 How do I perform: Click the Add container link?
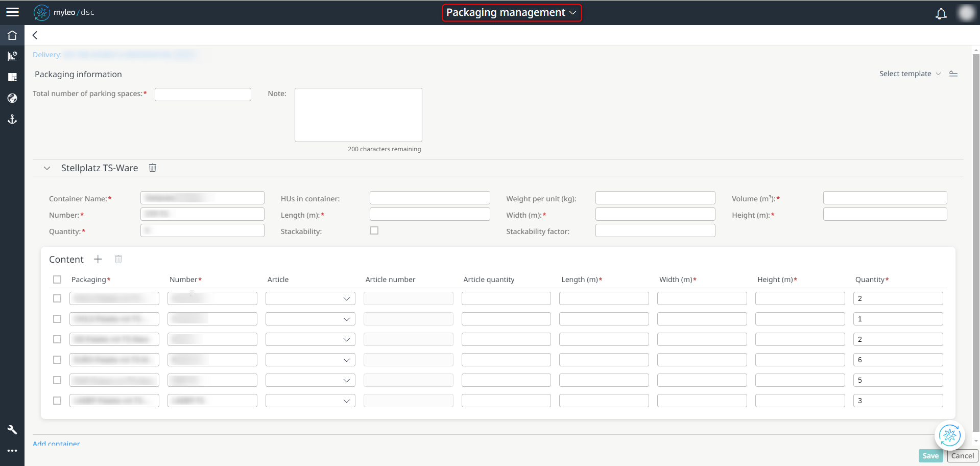[x=56, y=444]
